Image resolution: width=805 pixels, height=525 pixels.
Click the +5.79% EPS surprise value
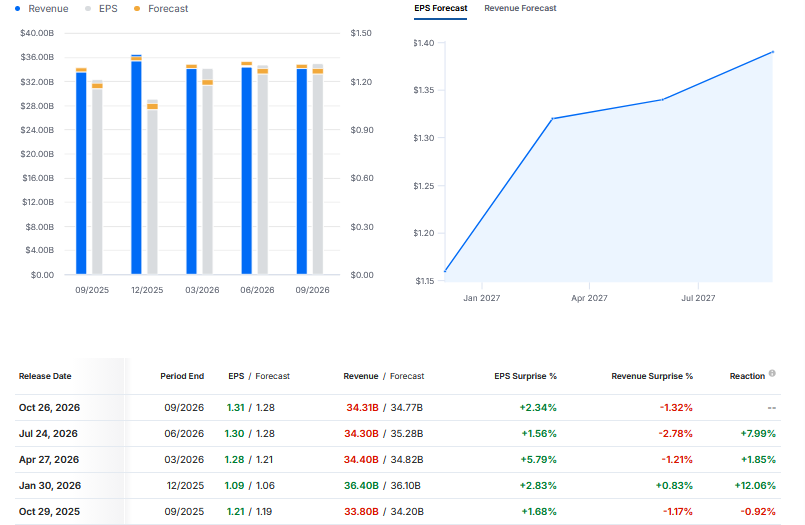pyautogui.click(x=538, y=460)
